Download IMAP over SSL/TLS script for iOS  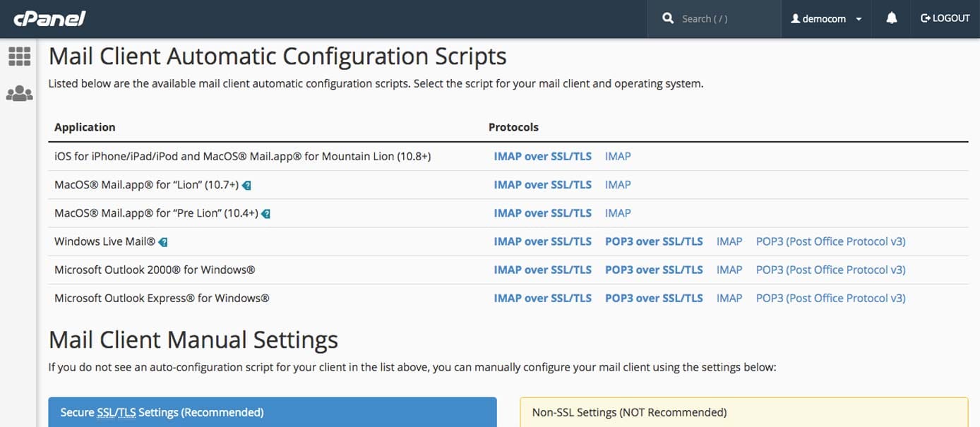[x=543, y=156]
